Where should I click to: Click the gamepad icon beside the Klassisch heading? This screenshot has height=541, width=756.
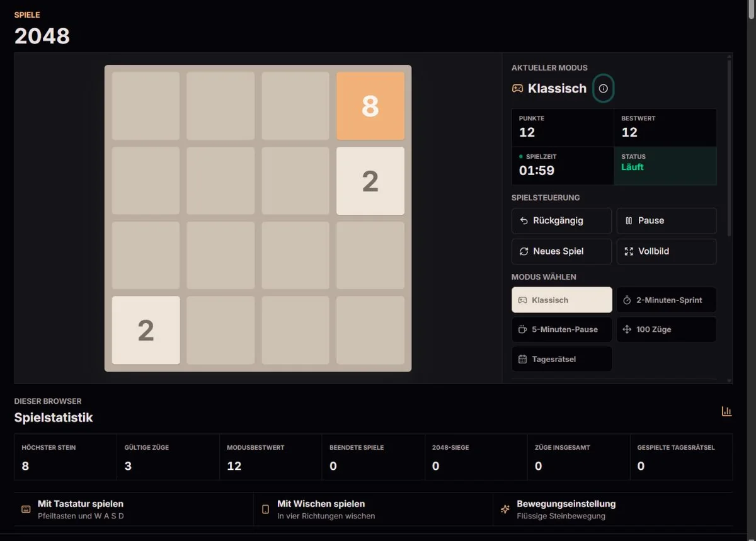tap(517, 89)
